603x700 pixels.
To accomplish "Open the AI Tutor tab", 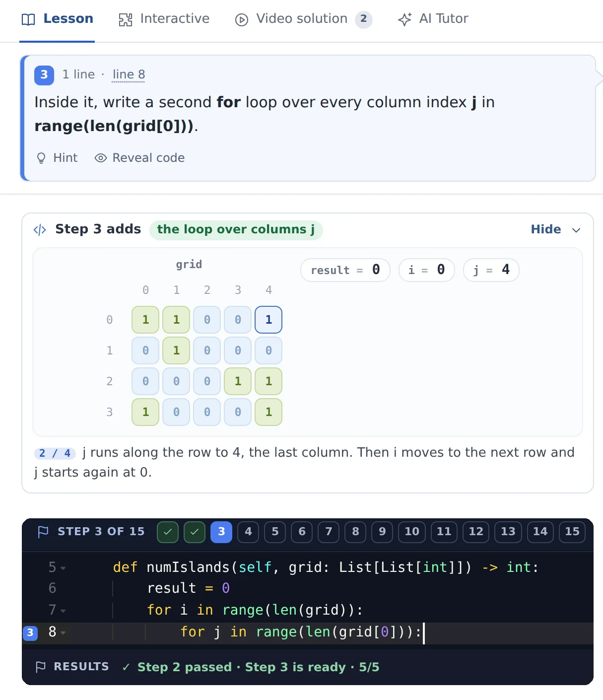I will pos(433,19).
